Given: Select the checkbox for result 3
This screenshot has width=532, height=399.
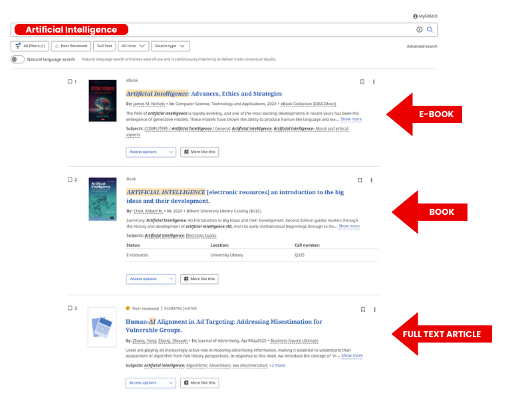Looking at the screenshot, I should point(70,309).
